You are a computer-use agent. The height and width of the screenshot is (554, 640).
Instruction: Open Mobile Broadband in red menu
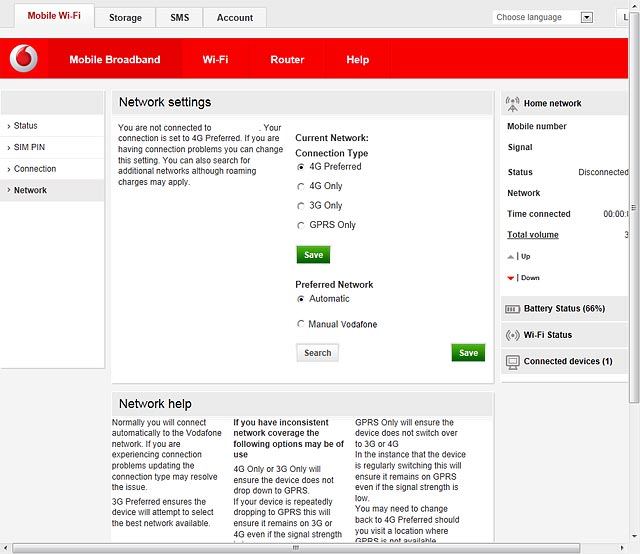(x=115, y=60)
